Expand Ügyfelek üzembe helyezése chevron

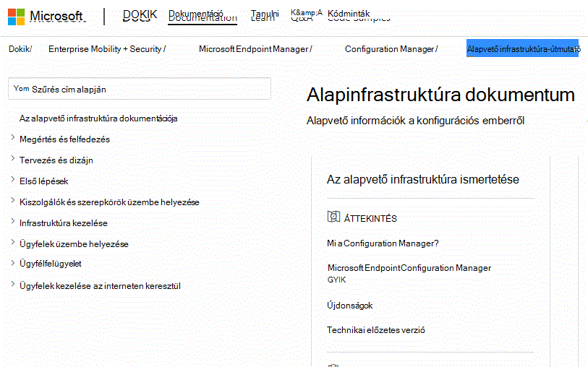click(x=13, y=242)
